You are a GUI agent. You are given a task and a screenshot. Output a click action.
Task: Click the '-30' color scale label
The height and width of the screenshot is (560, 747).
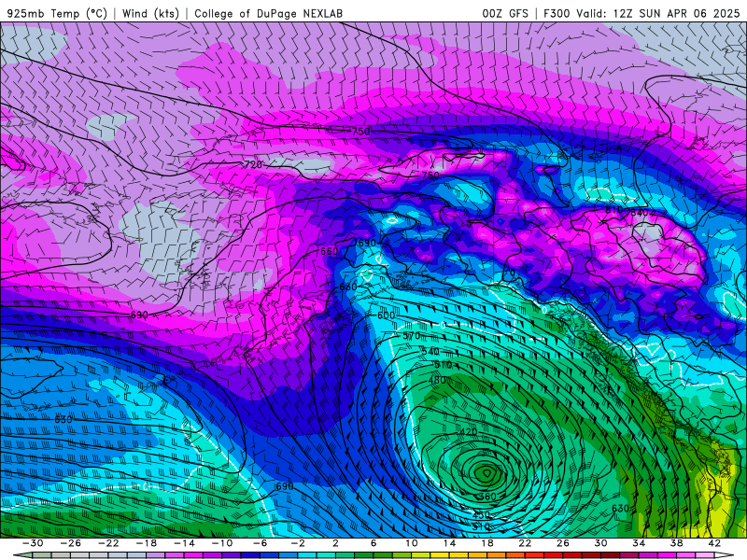click(33, 543)
